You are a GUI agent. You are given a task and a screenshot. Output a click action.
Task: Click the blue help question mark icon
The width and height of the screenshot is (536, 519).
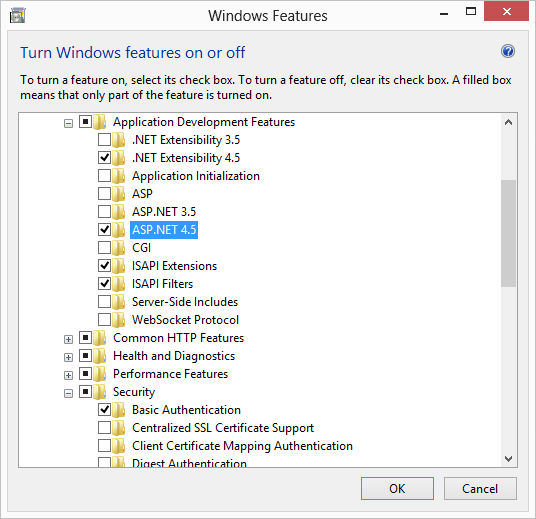click(x=508, y=52)
